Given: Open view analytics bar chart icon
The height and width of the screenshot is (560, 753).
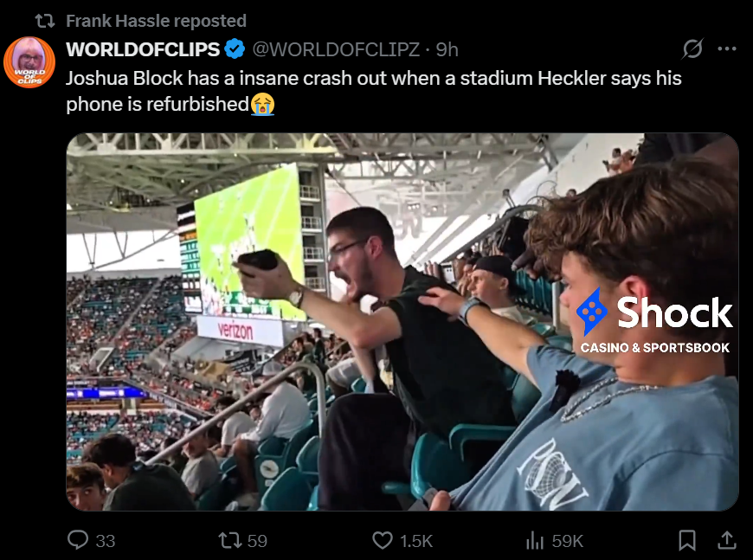Looking at the screenshot, I should [x=535, y=541].
